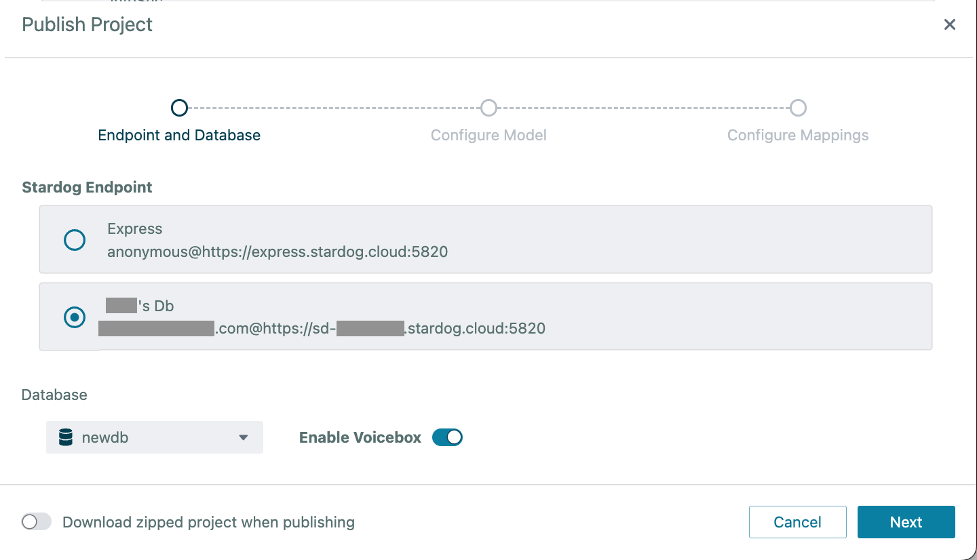Screen dimensions: 977x560
Task: Click the Configure Model step circle
Action: pos(488,108)
